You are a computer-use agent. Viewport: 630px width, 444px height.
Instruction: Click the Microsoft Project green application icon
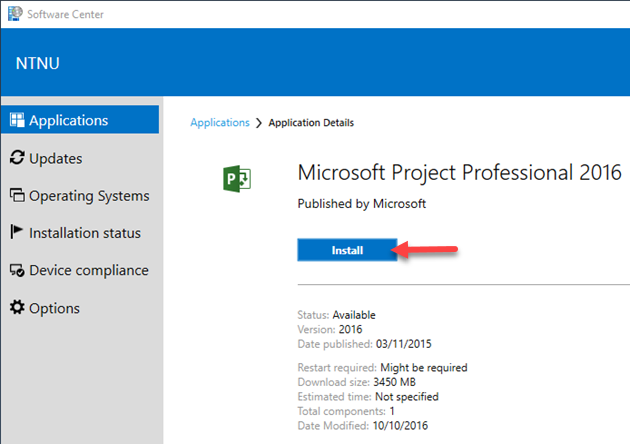tap(237, 179)
